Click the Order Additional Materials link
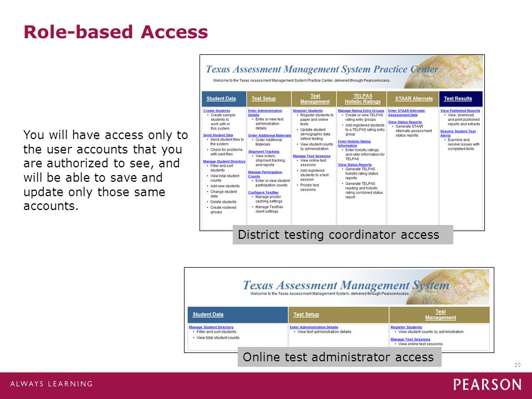This screenshot has width=532, height=399. click(269, 135)
